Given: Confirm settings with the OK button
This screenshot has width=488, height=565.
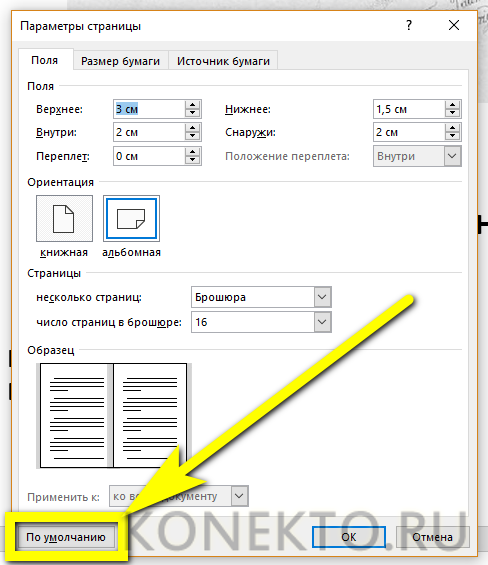Looking at the screenshot, I should [349, 537].
